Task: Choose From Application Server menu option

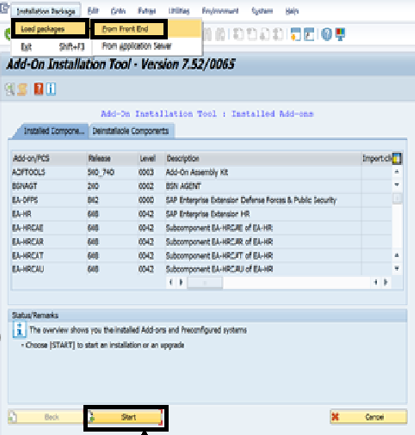Action: 136,46
